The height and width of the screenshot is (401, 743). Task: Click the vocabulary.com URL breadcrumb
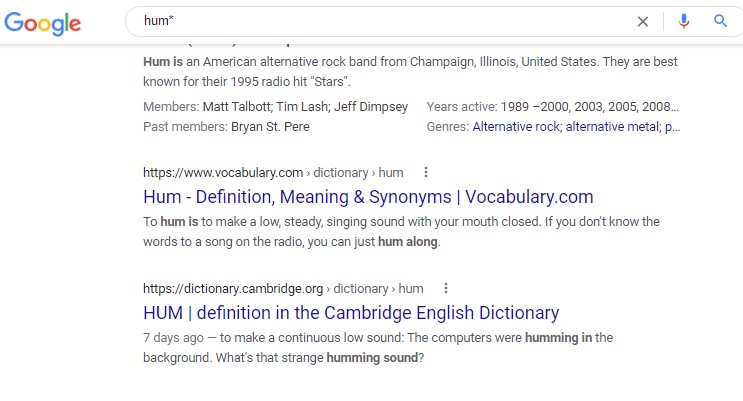(x=223, y=171)
